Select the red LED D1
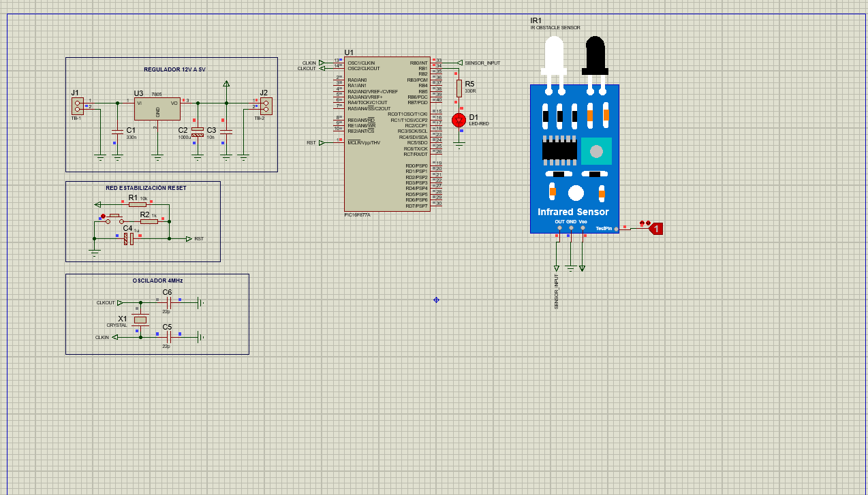868x495 pixels. point(458,119)
